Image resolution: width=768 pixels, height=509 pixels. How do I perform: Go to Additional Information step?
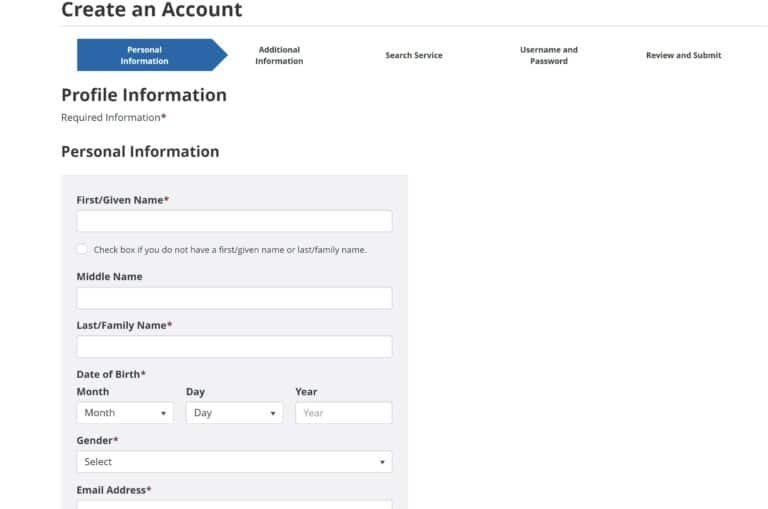click(x=279, y=55)
